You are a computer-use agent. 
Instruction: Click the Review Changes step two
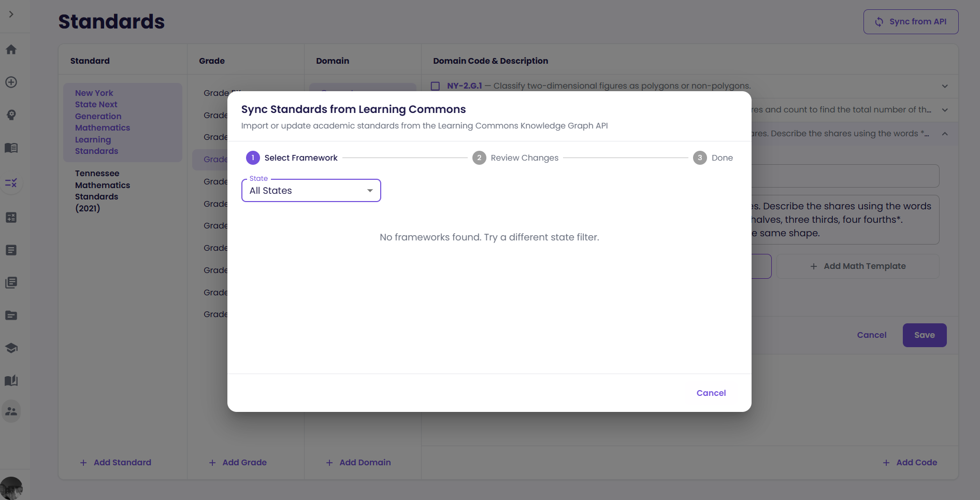tap(515, 158)
